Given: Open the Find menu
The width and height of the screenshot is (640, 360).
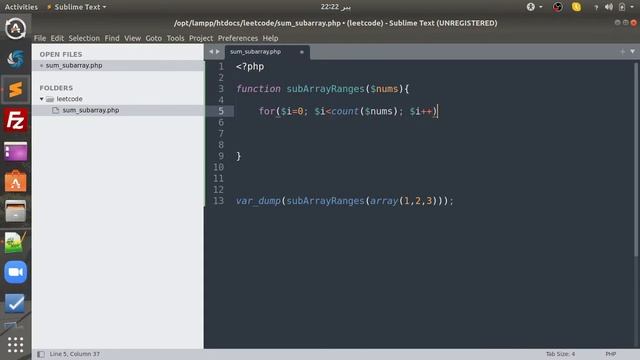Looking at the screenshot, I should pos(112,38).
